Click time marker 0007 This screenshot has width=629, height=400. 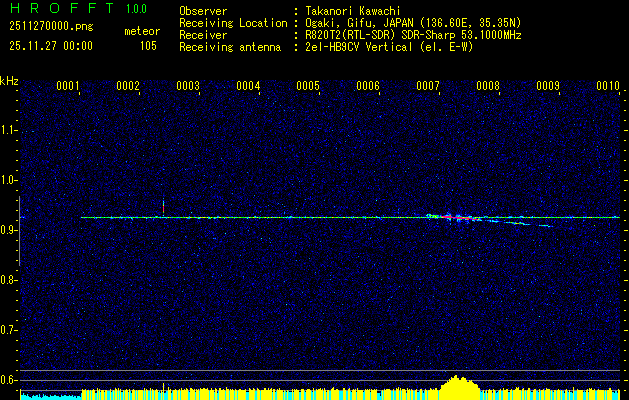coord(428,86)
